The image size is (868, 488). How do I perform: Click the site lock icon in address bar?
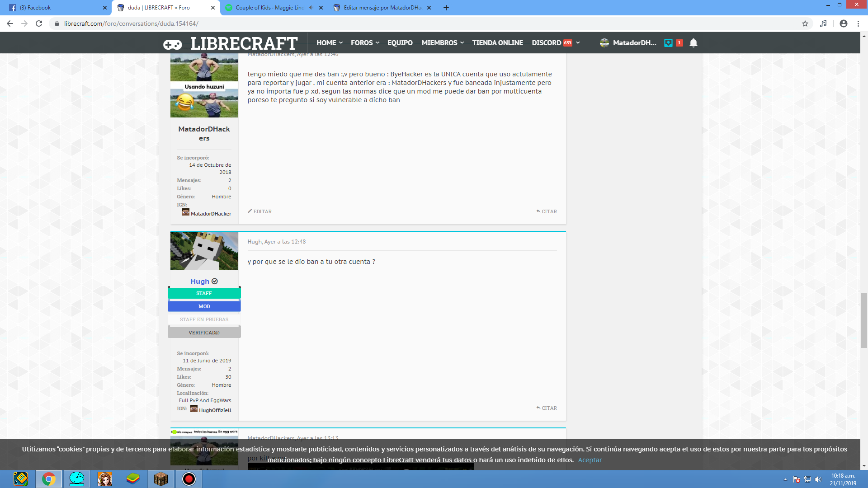57,23
